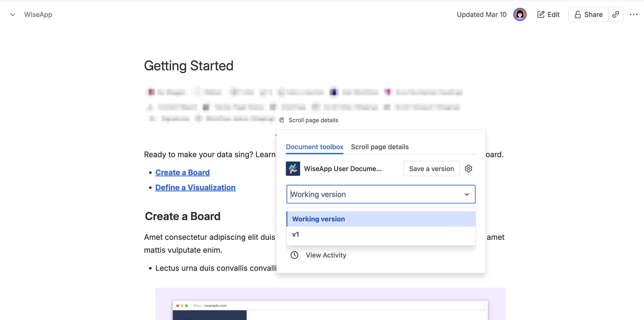This screenshot has width=644, height=320.
Task: Click the Save a version button
Action: [x=431, y=169]
